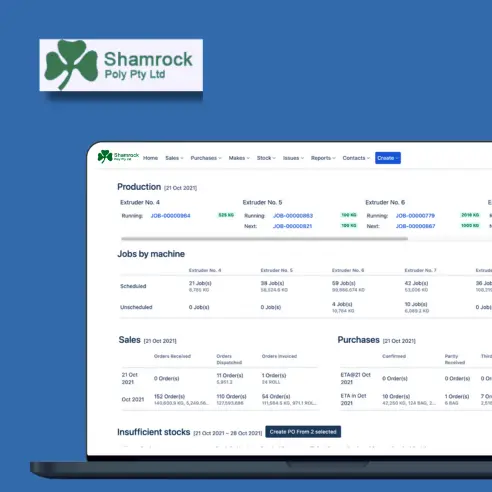Image resolution: width=492 pixels, height=492 pixels.
Task: Click the 59 Job(s) scheduled for Extruder No. 6
Action: click(x=344, y=283)
